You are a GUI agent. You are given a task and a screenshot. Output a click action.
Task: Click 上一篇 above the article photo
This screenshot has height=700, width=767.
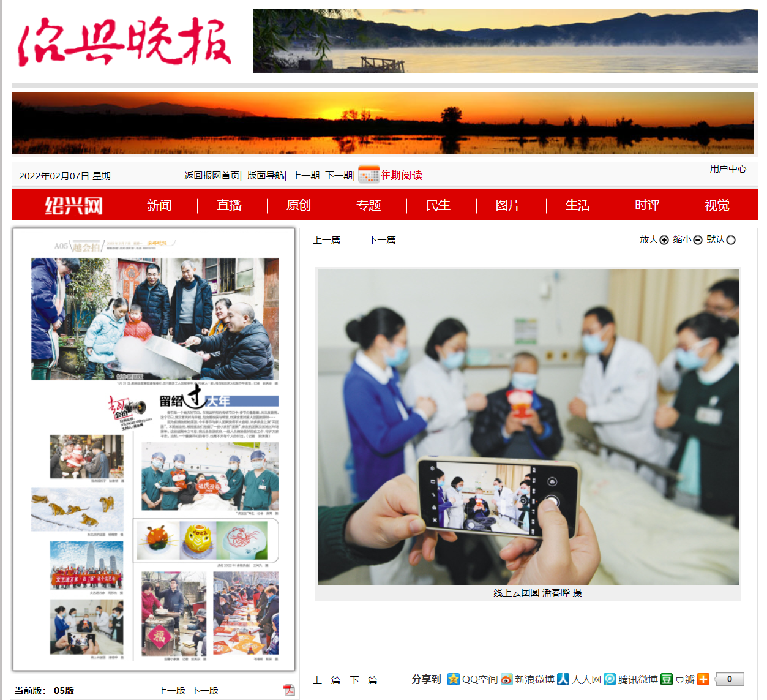pyautogui.click(x=327, y=239)
